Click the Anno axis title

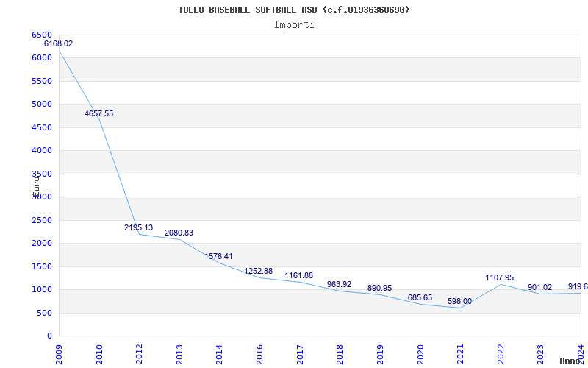[x=570, y=361]
